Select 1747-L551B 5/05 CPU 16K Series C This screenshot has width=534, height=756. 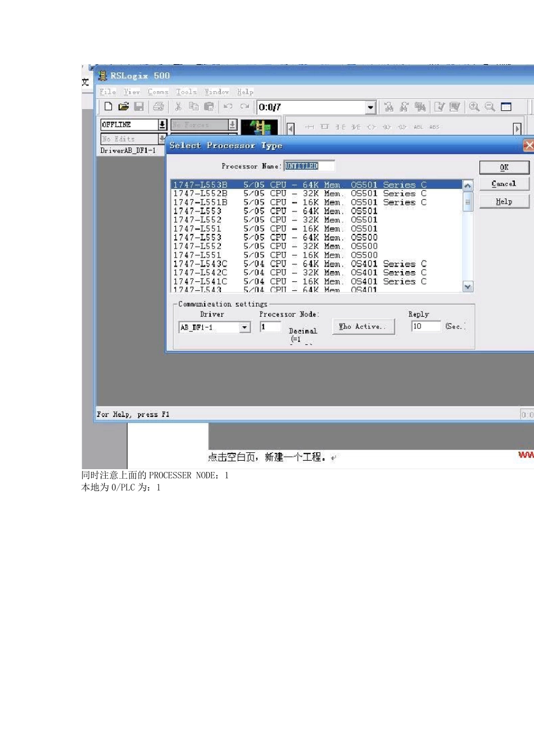click(x=316, y=202)
